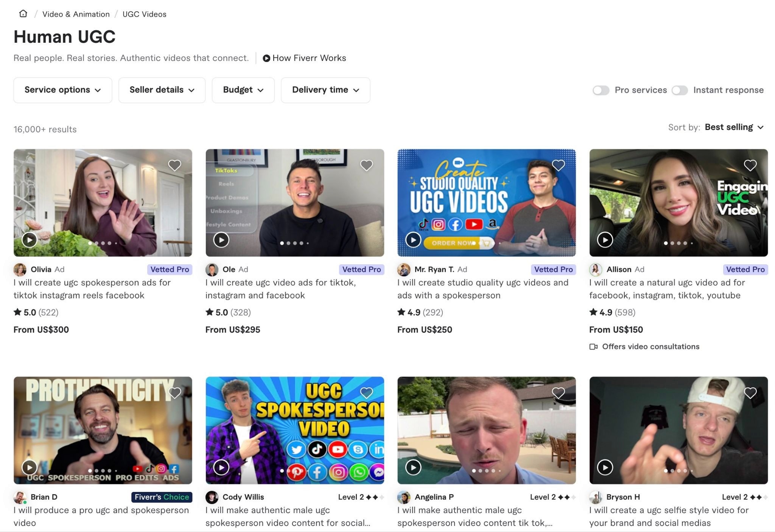Click Brian D's Fiverr's Choice badge
The width and height of the screenshot is (775, 532).
click(162, 497)
